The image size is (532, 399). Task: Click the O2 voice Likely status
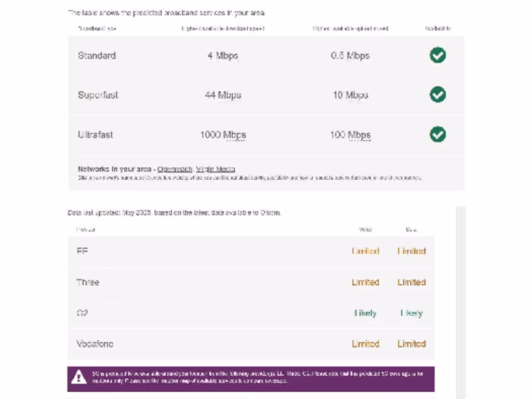coord(365,313)
